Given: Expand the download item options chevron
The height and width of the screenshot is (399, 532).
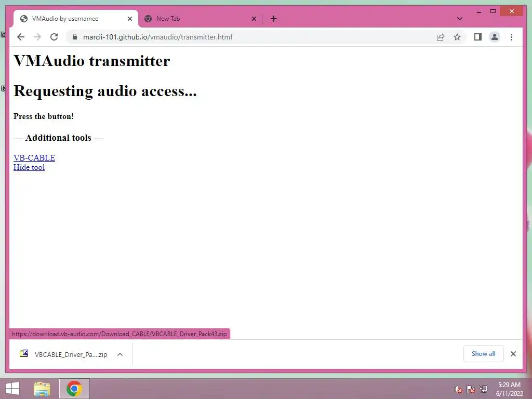Looking at the screenshot, I should [120, 354].
